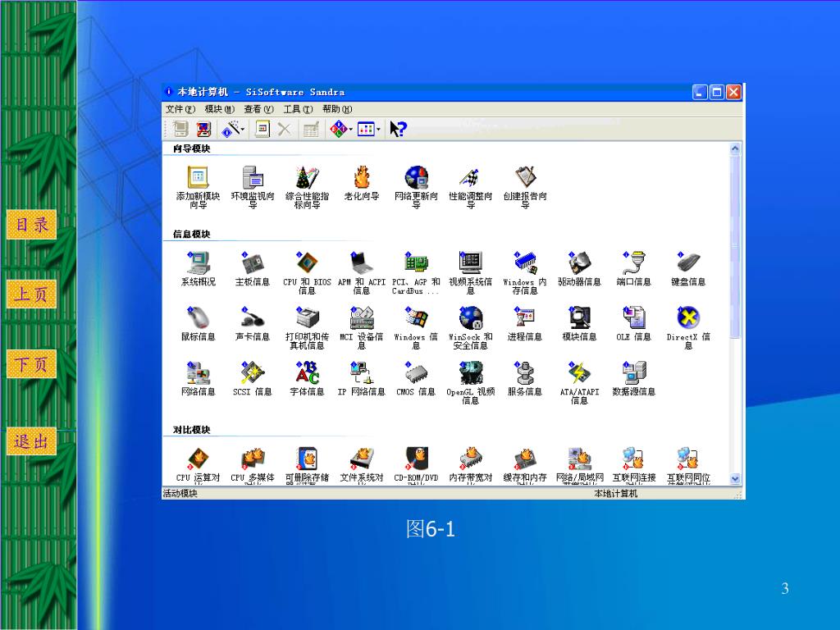The width and height of the screenshot is (840, 630).
Task: Run the 内存带宽对比 benchmark icon
Action: pos(470,459)
